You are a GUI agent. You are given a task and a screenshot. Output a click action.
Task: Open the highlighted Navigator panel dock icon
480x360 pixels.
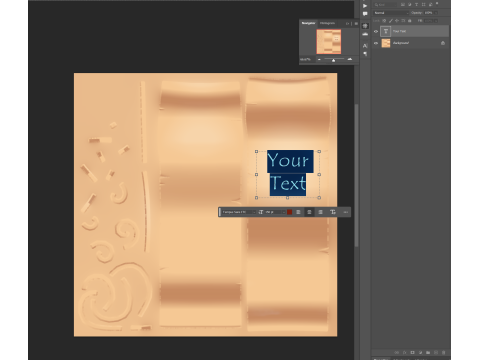tap(365, 26)
